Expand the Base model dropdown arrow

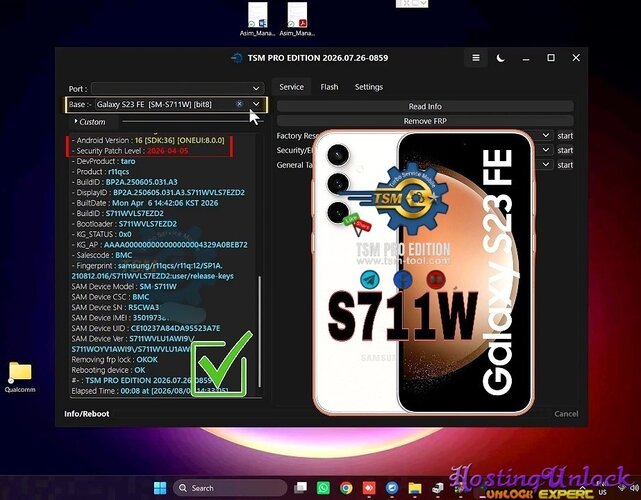pyautogui.click(x=256, y=104)
